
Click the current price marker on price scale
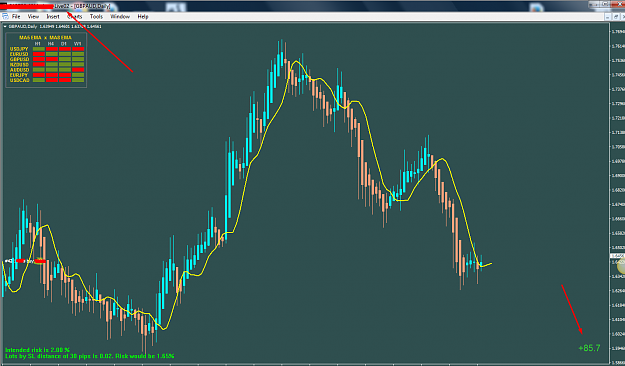tap(617, 256)
